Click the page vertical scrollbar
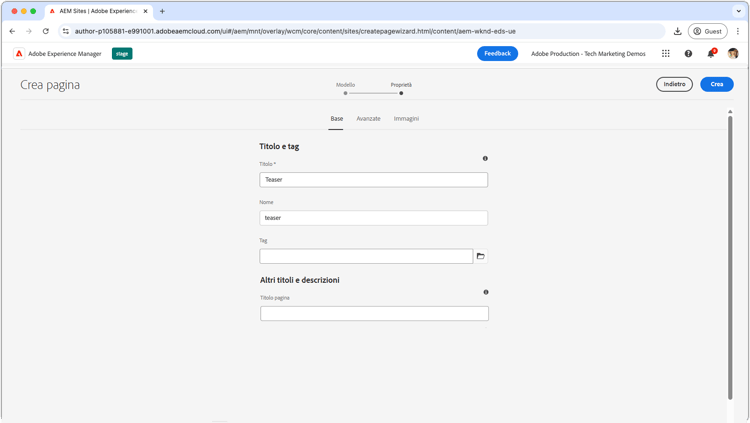 (730, 258)
